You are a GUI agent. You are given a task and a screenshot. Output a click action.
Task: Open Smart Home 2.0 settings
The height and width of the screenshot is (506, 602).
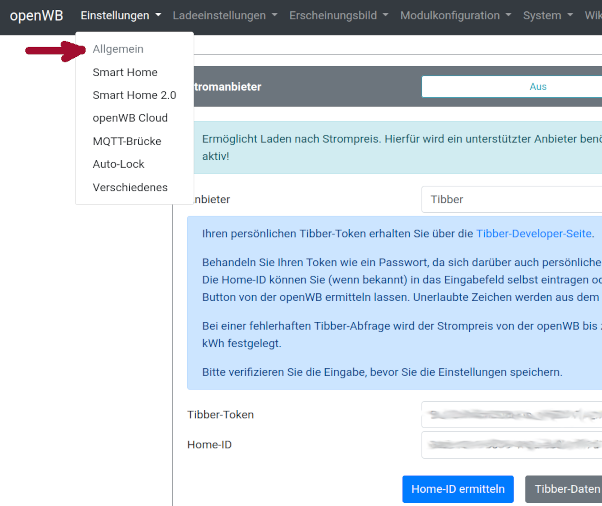click(134, 95)
